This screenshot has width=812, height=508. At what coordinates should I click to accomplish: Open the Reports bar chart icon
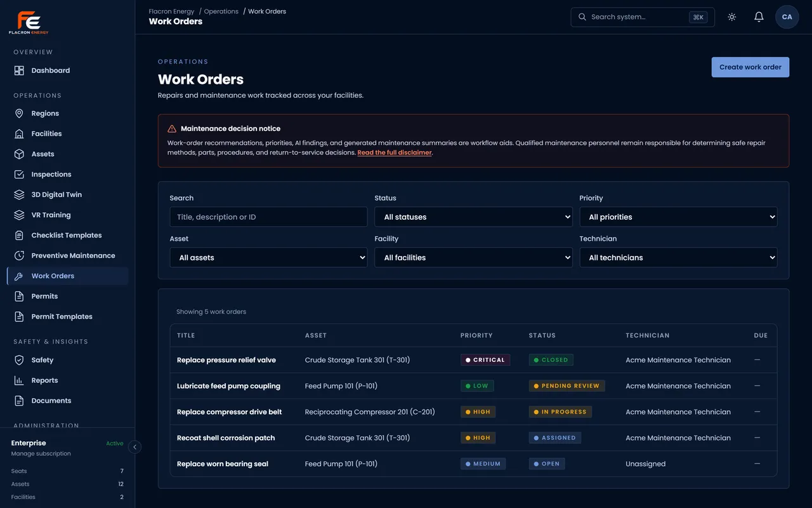19,380
